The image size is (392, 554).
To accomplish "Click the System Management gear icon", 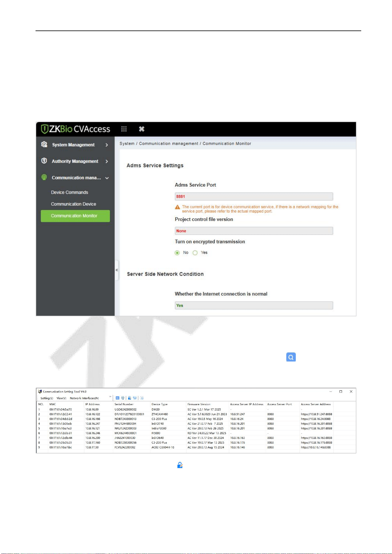I will tap(44, 144).
